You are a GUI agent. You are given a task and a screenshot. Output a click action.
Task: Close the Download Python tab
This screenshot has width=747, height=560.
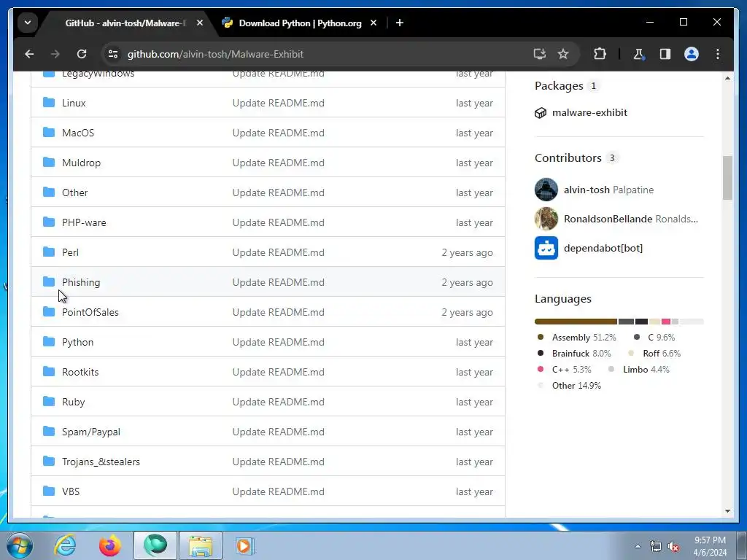tap(373, 23)
